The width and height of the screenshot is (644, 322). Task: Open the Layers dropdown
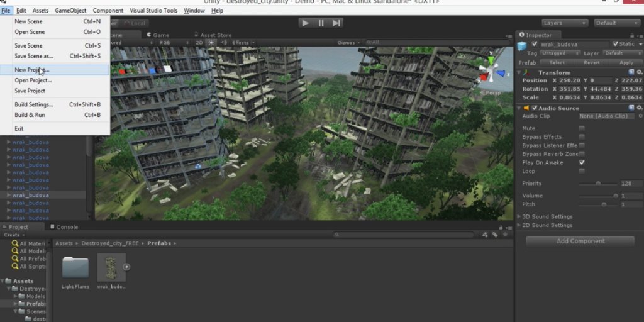[x=564, y=23]
